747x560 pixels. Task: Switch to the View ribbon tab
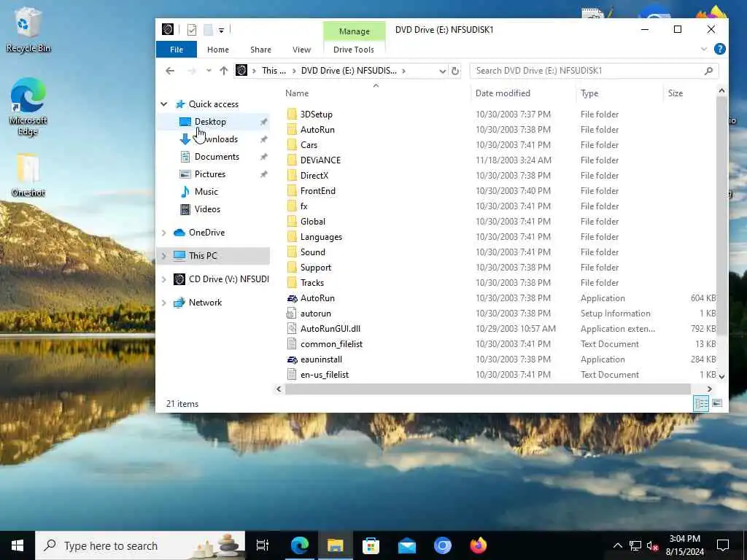[x=301, y=50]
